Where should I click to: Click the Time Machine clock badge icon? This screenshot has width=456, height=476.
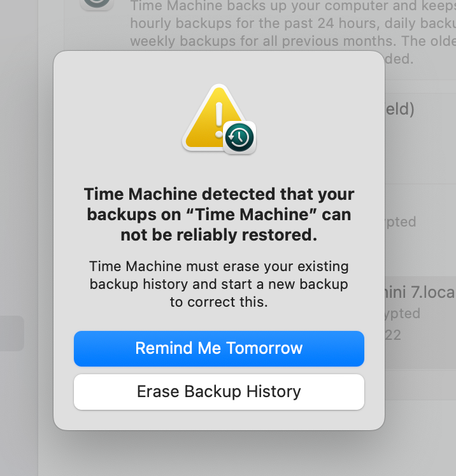click(x=239, y=137)
